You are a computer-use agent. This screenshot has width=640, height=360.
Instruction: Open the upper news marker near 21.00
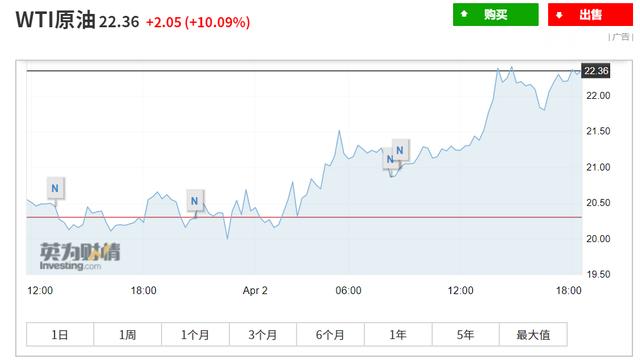(400, 150)
